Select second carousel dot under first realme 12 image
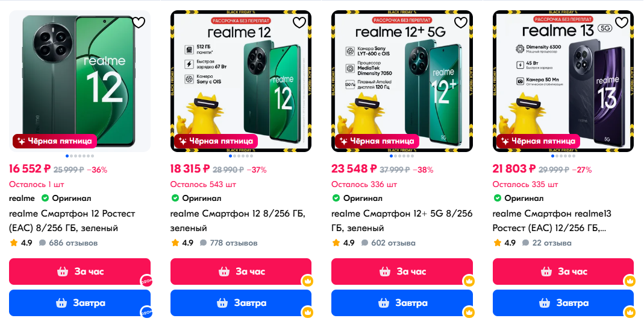This screenshot has height=324, width=644. click(x=72, y=156)
